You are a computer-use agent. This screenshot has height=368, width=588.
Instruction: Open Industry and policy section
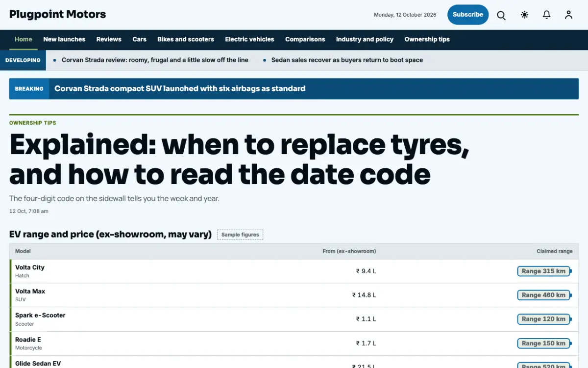365,39
